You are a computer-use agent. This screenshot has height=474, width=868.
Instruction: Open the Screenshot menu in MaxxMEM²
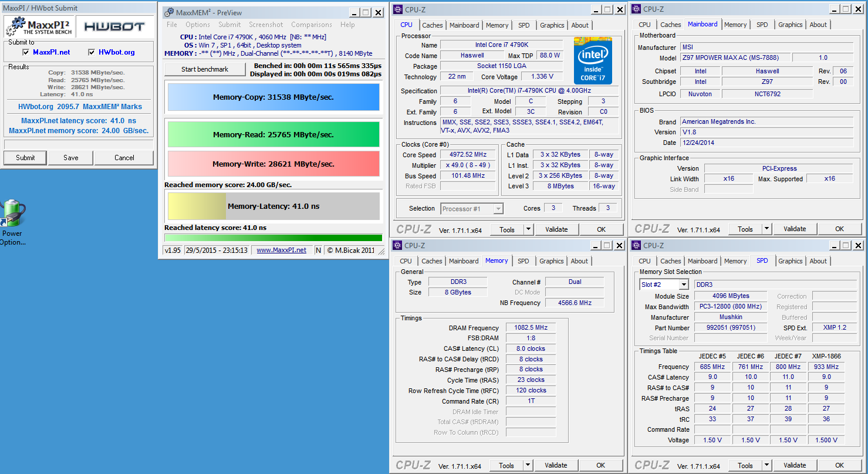click(266, 25)
